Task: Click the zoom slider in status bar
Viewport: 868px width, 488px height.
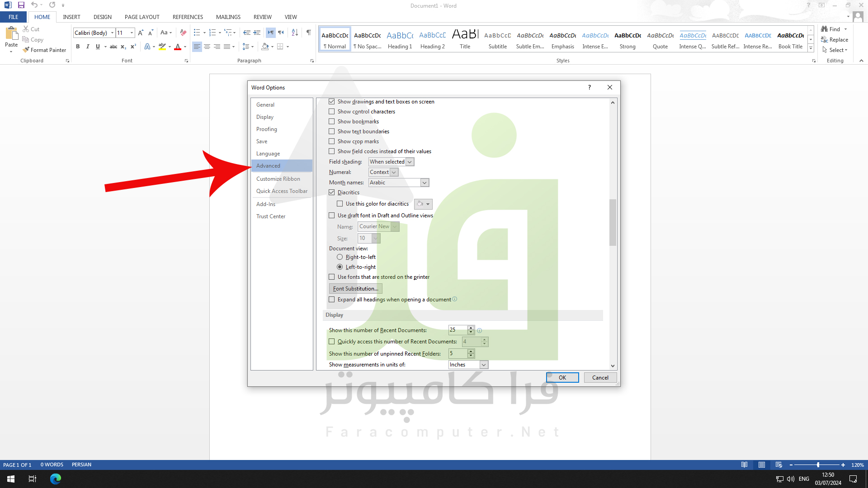Action: pos(817,465)
